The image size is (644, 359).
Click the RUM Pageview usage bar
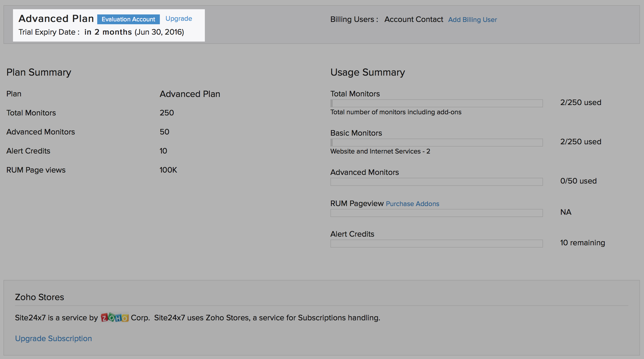[x=436, y=213]
